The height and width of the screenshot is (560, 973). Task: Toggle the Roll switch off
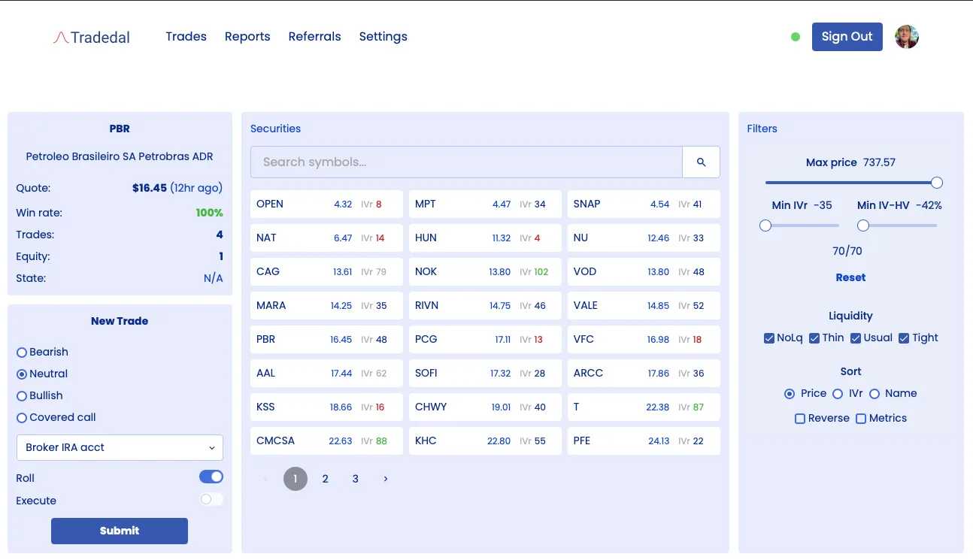[x=211, y=477]
